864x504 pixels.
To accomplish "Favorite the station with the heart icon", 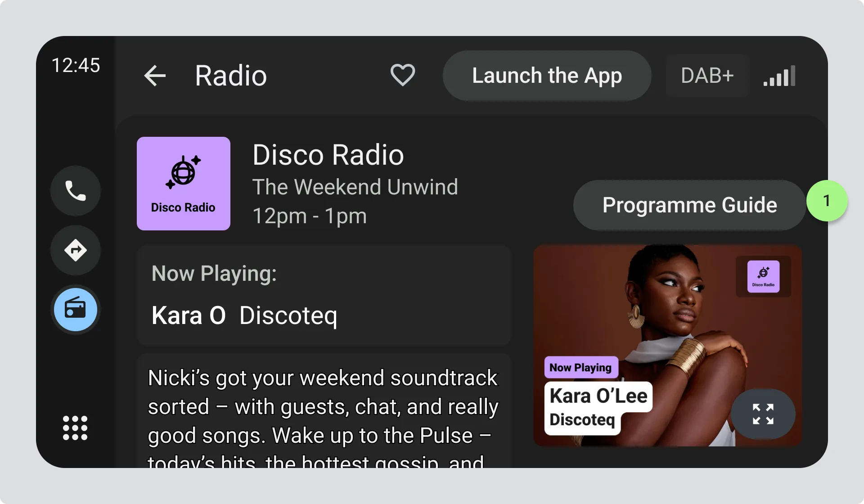I will point(402,75).
